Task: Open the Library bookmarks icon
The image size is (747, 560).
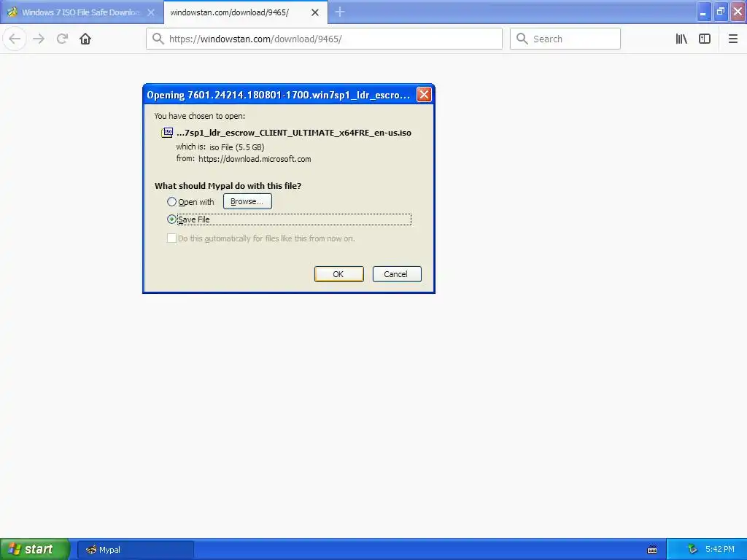Action: point(681,39)
